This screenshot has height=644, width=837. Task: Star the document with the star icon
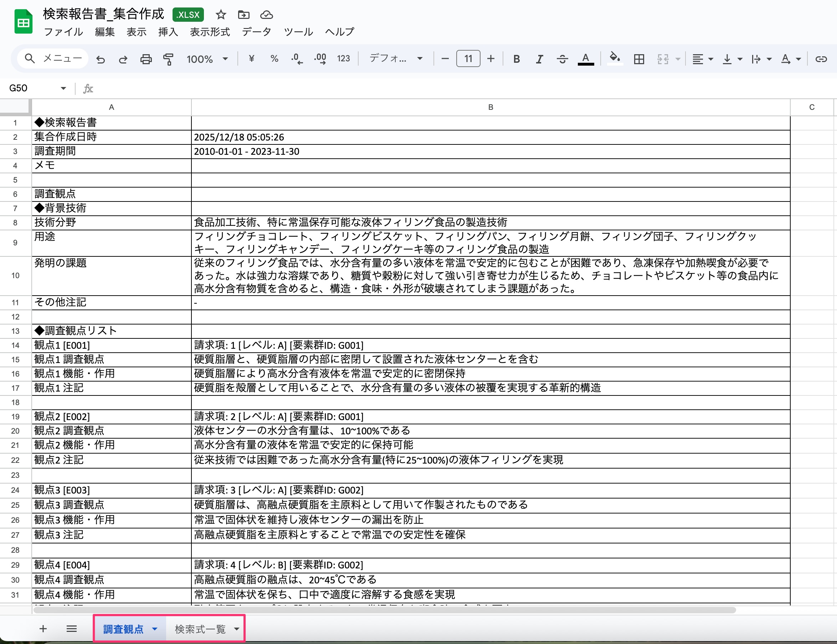pos(221,15)
